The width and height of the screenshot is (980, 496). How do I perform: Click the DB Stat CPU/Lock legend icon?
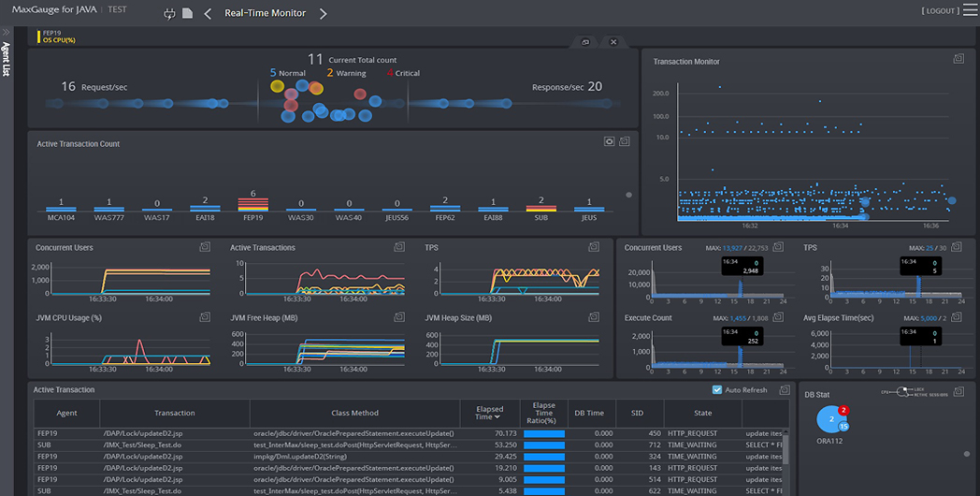[915, 392]
